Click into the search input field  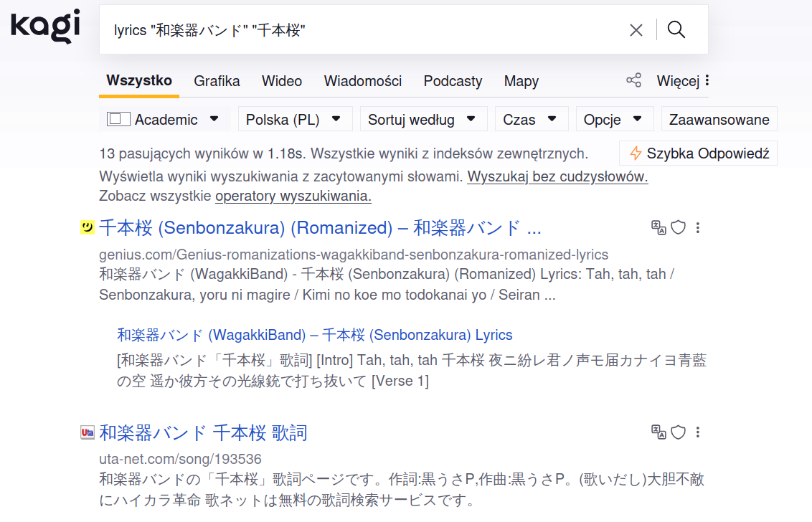359,30
